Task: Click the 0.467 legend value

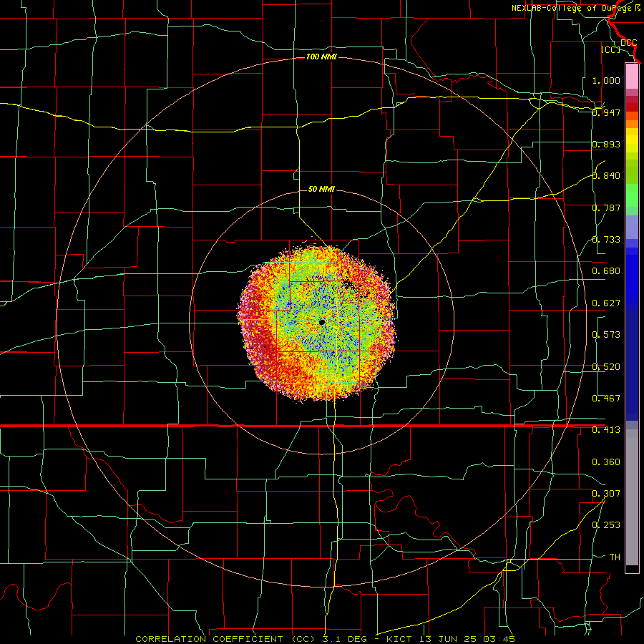Action: 606,399
